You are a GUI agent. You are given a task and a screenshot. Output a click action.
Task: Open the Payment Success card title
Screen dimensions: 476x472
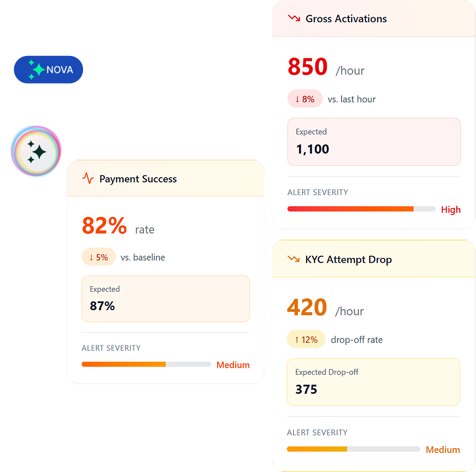coord(138,179)
